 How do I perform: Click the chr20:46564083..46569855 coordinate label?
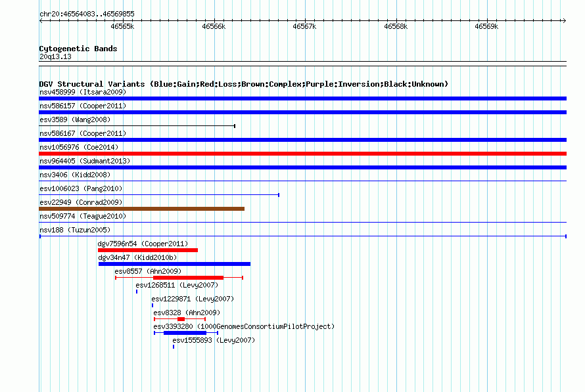[x=87, y=14]
